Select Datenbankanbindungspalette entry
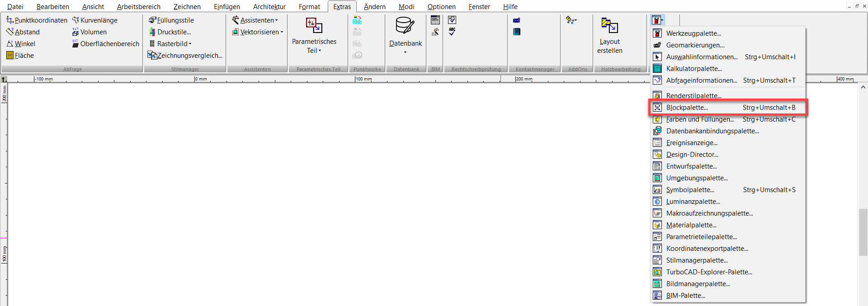 (728, 131)
